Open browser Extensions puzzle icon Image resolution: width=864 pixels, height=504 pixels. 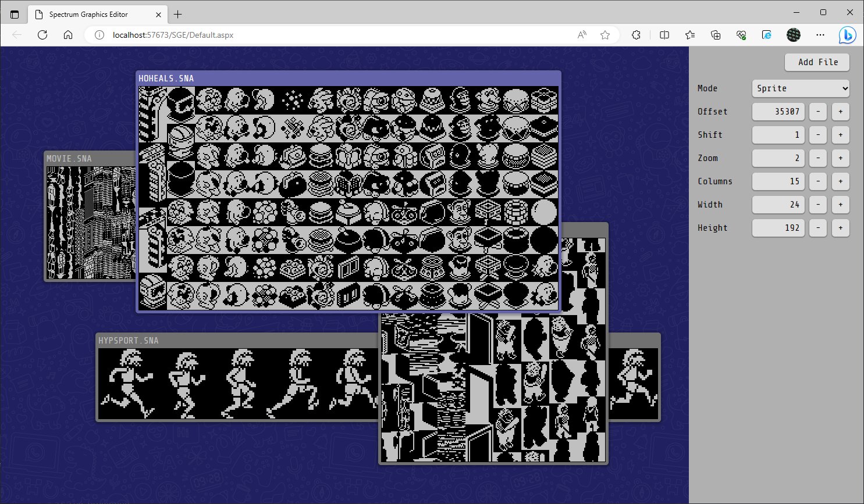click(x=636, y=35)
